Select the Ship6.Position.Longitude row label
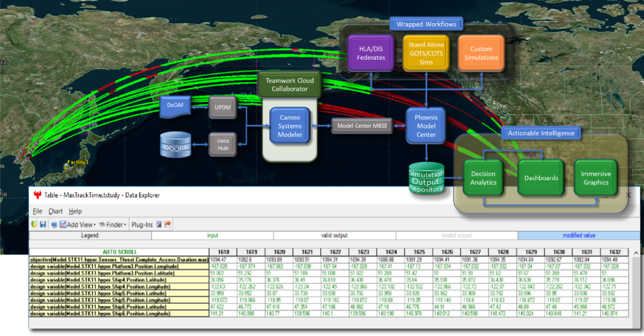644x336 pixels. 119,313
